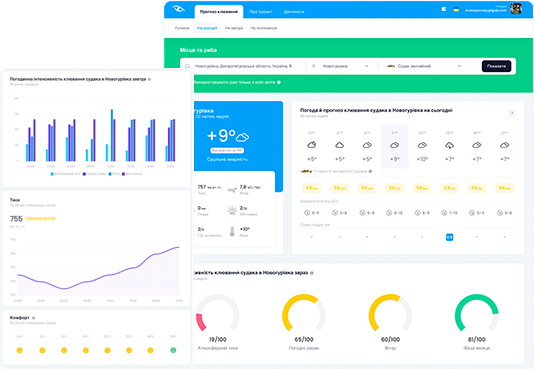Click the 3:00 cloud weather icon

tap(340, 145)
